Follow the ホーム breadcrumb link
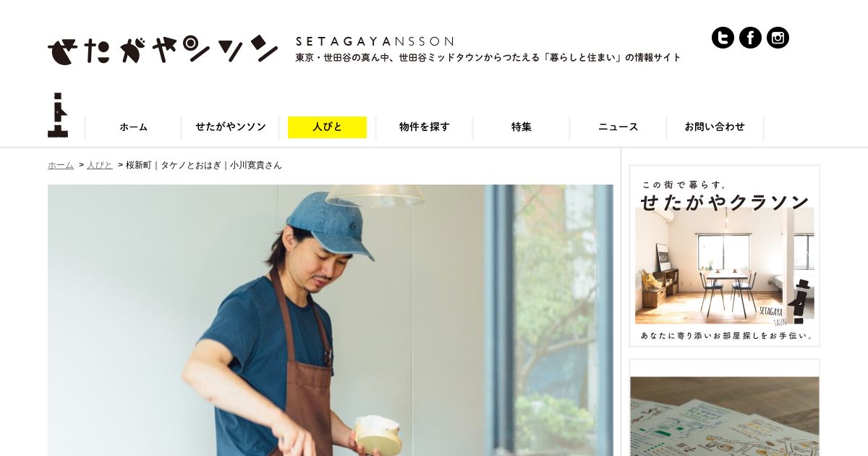The height and width of the screenshot is (456, 868). [61, 165]
